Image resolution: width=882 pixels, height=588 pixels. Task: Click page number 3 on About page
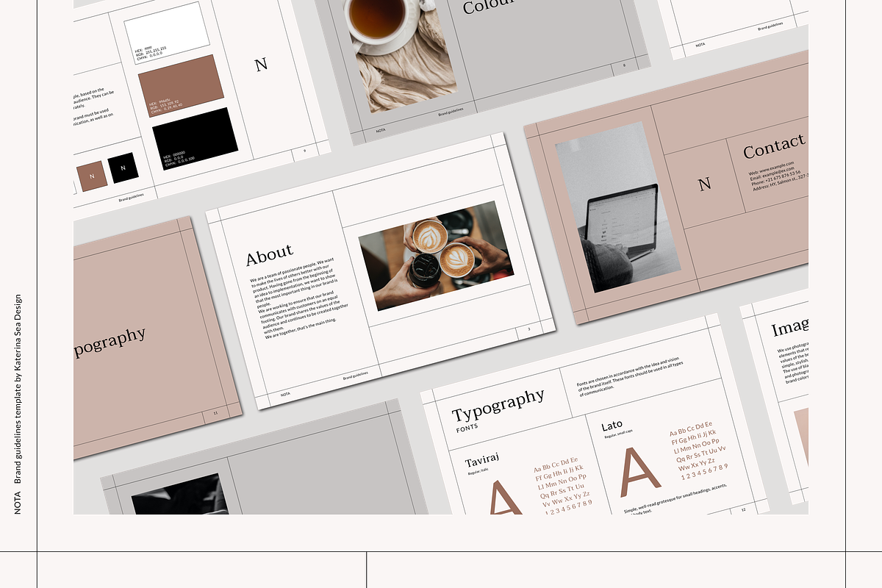click(528, 330)
